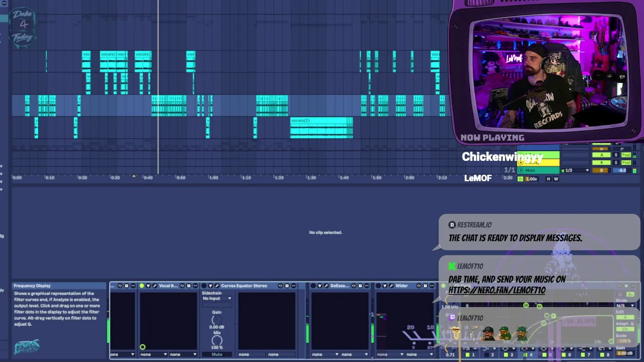
Task: Save the Curves Equator Stereo preset
Action: pos(287,286)
